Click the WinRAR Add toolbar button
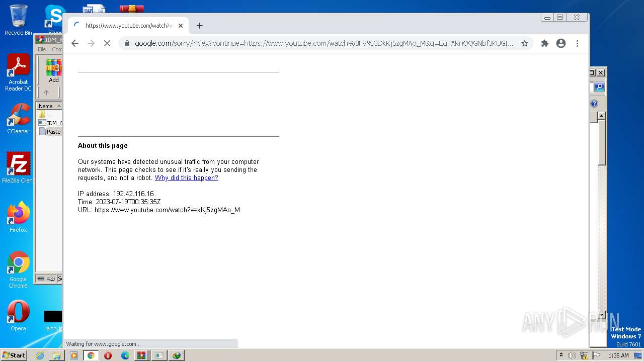The height and width of the screenshot is (362, 644). click(x=54, y=71)
